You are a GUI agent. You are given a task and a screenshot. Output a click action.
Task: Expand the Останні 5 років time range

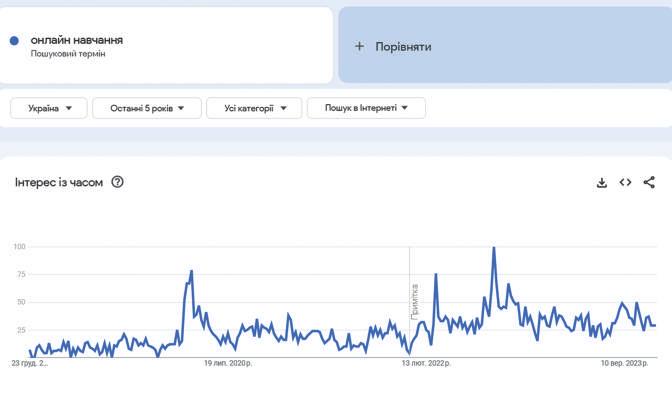[x=147, y=108]
